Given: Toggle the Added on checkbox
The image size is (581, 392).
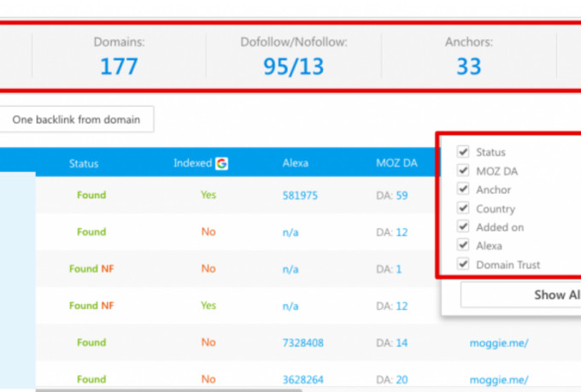Looking at the screenshot, I should (463, 227).
